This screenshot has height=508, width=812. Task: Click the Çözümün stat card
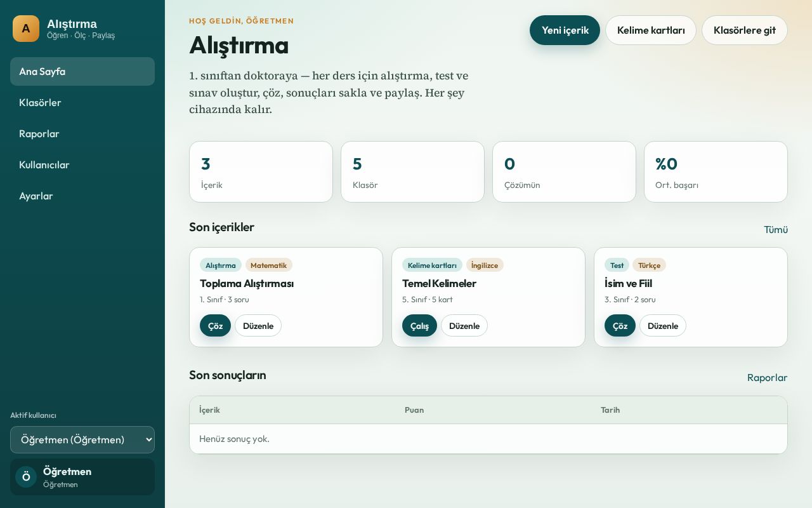(x=564, y=172)
